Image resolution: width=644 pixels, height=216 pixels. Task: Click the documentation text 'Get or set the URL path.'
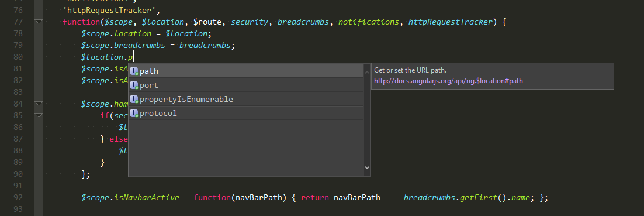pos(410,70)
